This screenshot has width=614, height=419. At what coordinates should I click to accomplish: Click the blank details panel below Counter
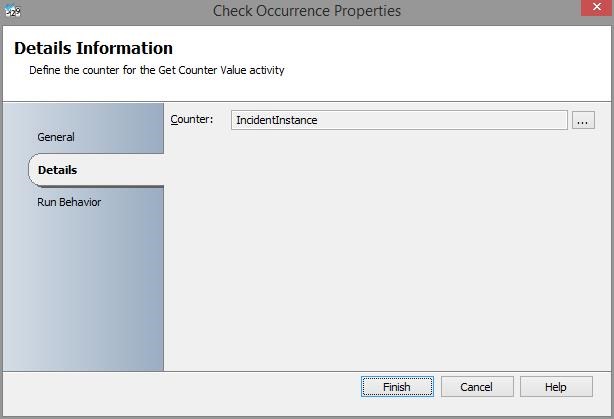point(388,250)
